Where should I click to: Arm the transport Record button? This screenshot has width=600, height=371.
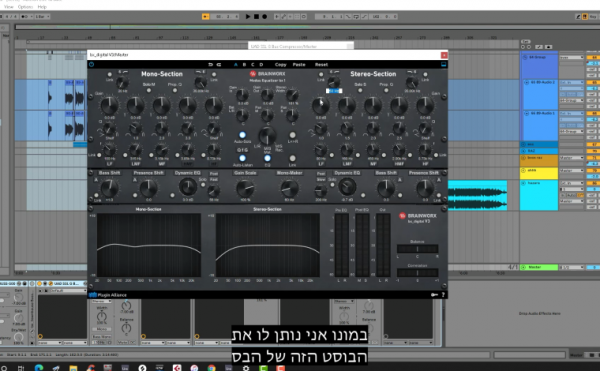(x=264, y=16)
